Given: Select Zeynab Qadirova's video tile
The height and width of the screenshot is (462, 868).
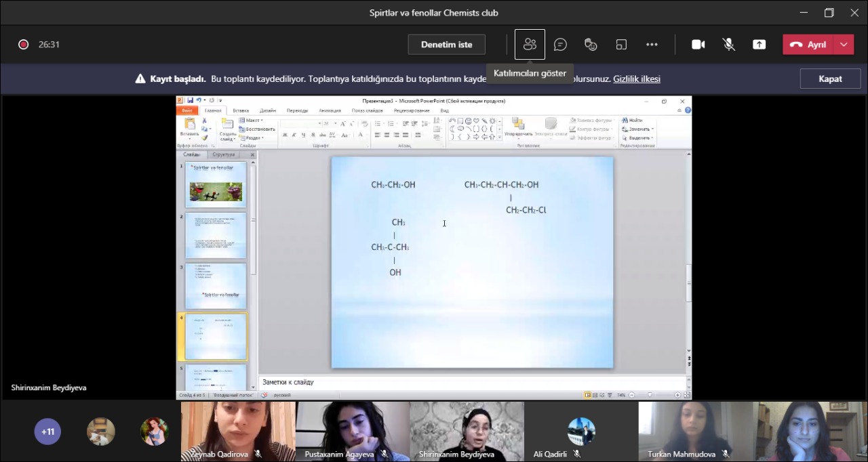Looking at the screenshot, I should (x=238, y=428).
